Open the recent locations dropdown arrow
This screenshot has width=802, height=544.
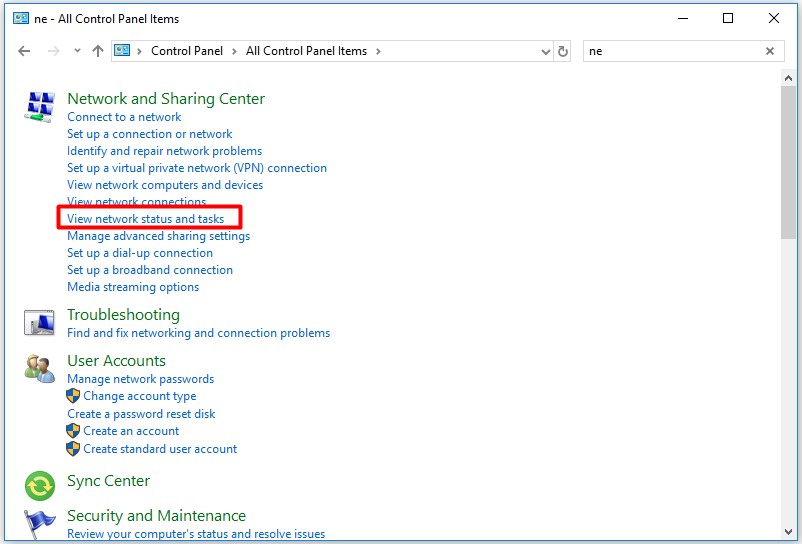(x=77, y=51)
